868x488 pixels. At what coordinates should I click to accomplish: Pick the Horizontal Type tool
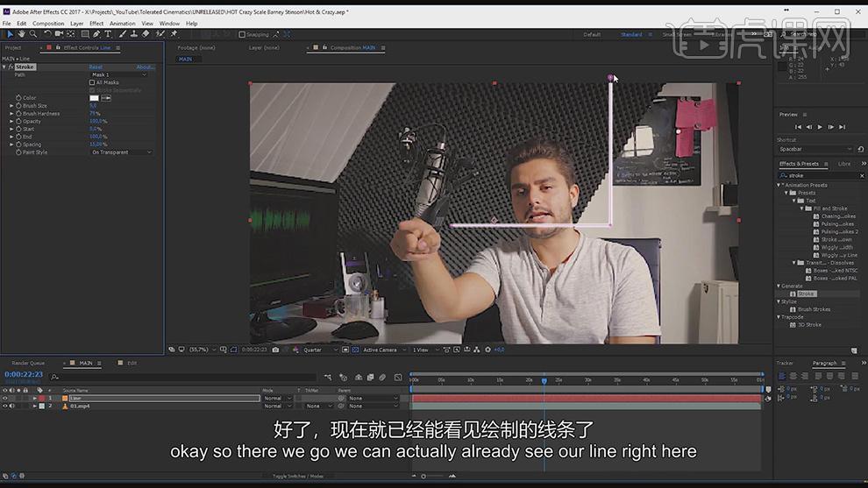[x=108, y=34]
